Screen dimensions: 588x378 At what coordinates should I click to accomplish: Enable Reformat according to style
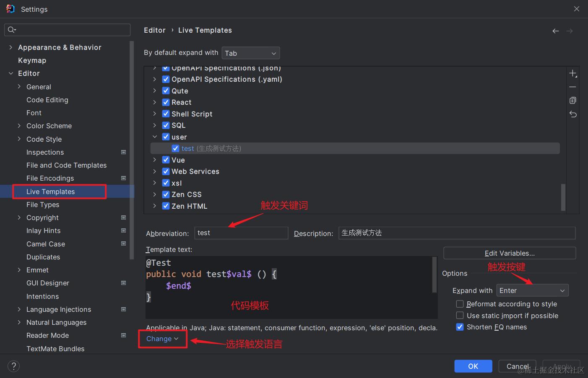pyautogui.click(x=460, y=304)
